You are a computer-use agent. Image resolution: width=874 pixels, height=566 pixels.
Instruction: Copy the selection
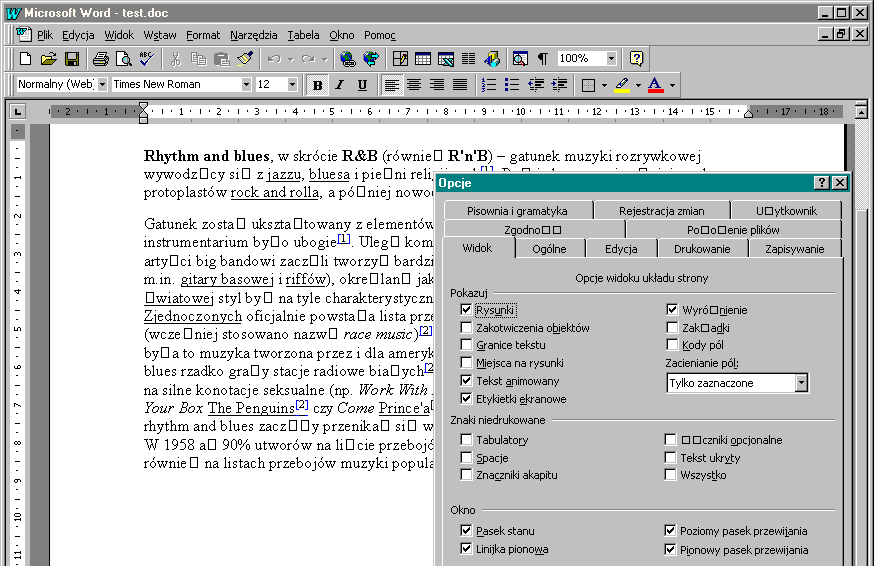(198, 59)
